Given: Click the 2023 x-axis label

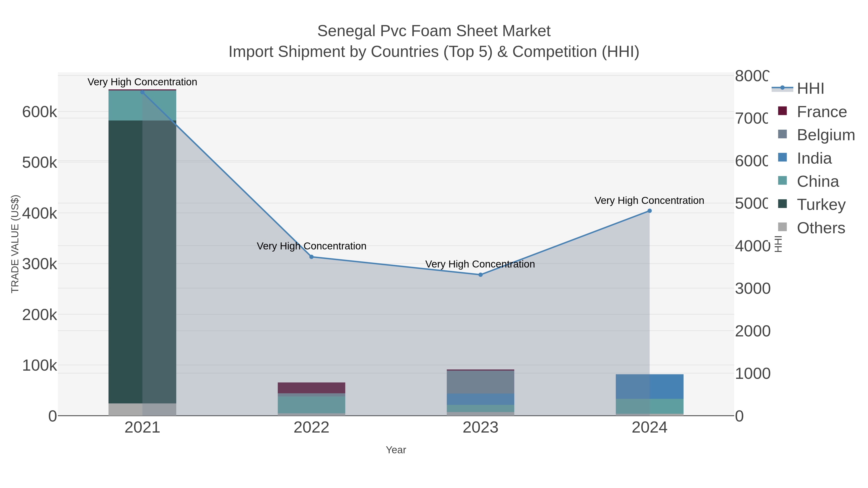Looking at the screenshot, I should [481, 428].
